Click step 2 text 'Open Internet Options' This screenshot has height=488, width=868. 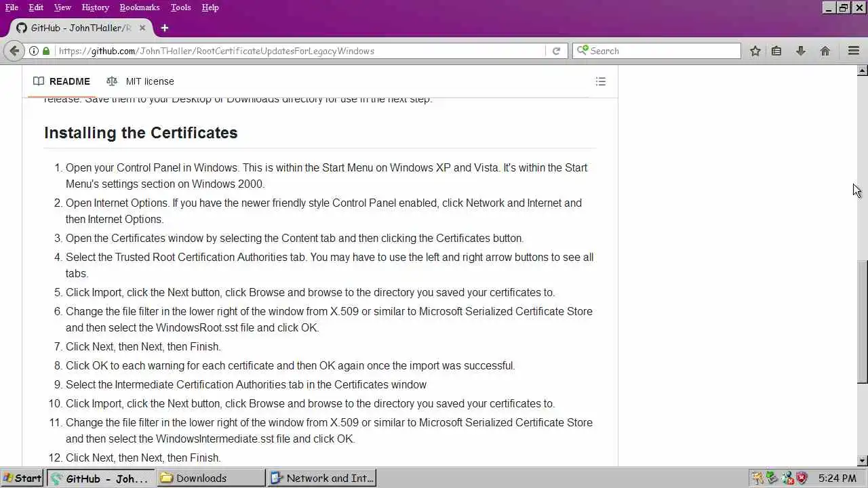pos(117,203)
